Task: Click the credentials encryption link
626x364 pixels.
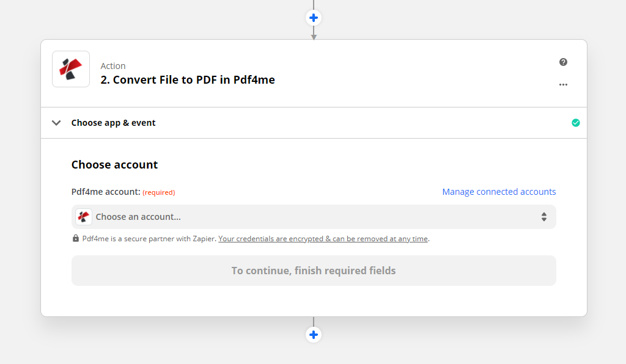Action: pyautogui.click(x=323, y=238)
